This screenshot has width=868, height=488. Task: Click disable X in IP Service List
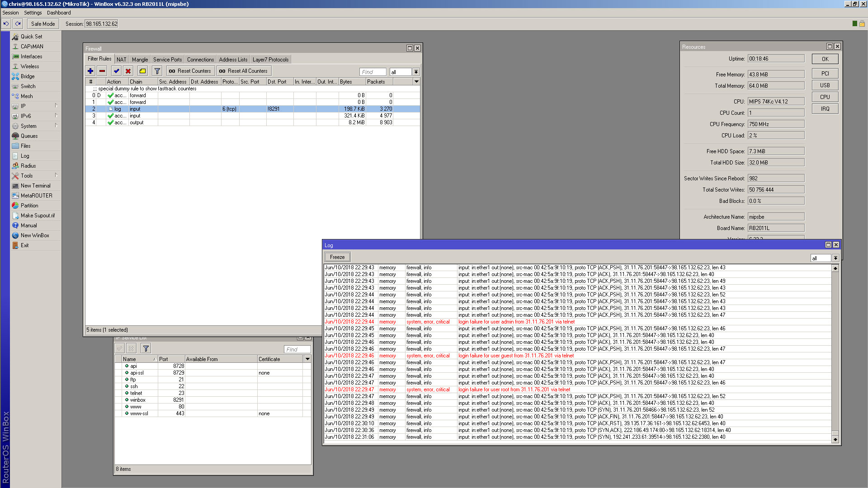[x=132, y=348]
